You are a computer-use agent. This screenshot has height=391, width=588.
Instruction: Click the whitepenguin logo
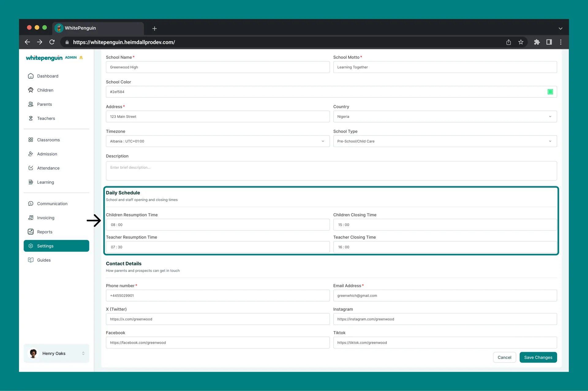pyautogui.click(x=44, y=58)
